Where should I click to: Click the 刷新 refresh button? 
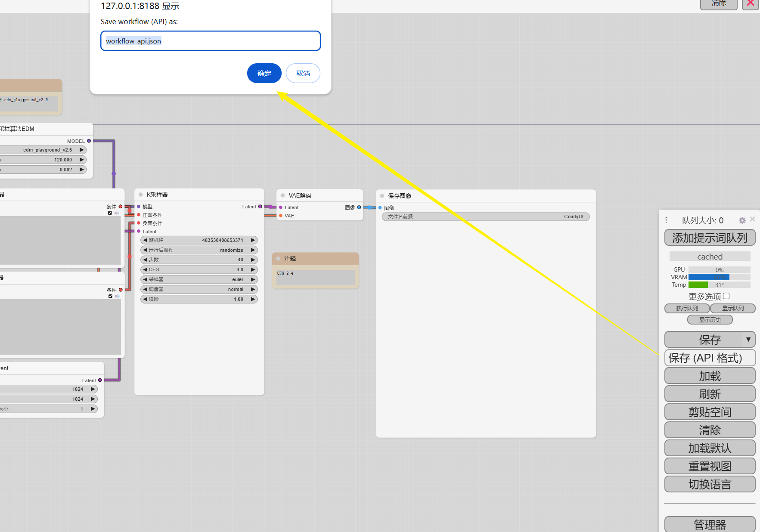tap(710, 394)
